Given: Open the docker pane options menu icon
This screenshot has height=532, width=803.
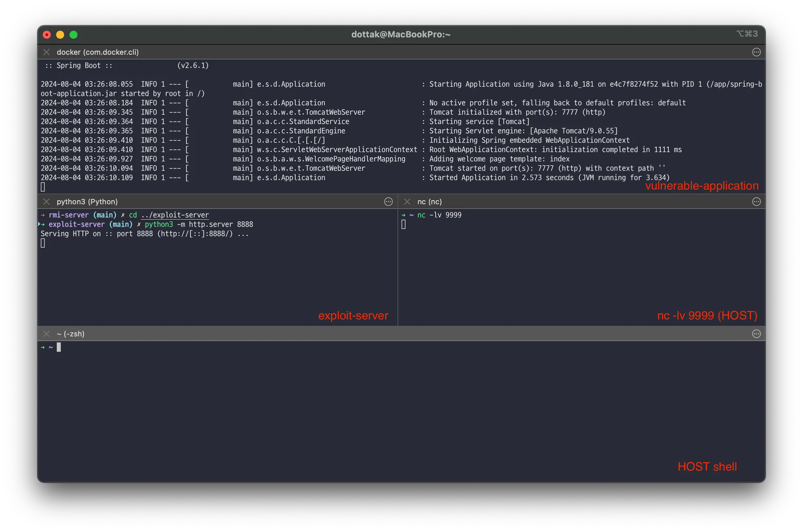Looking at the screenshot, I should (756, 52).
